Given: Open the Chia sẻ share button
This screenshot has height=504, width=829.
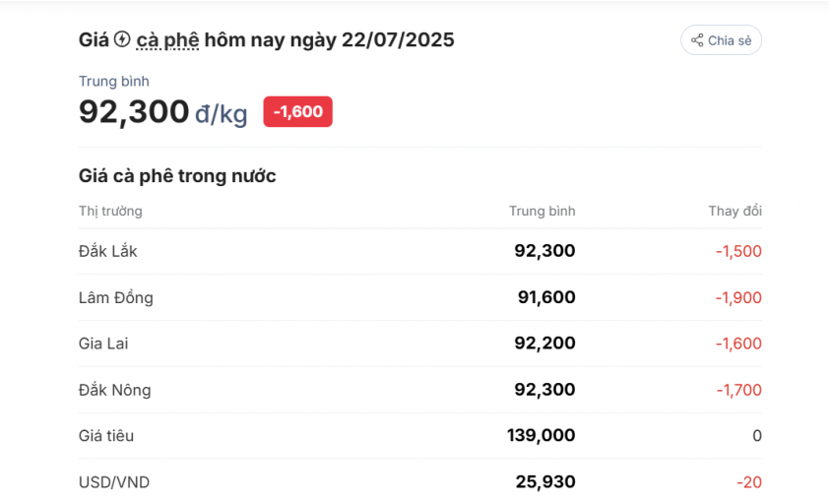Looking at the screenshot, I should pyautogui.click(x=721, y=40).
